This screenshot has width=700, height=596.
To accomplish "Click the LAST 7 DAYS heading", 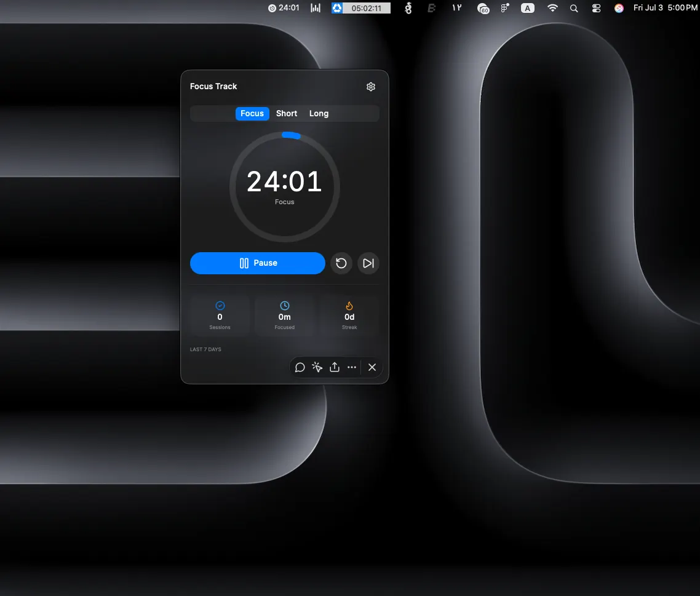I will [205, 349].
